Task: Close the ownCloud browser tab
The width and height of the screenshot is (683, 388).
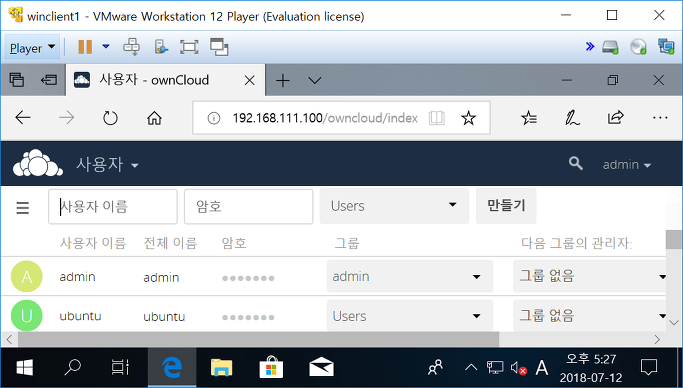Action: pyautogui.click(x=250, y=80)
